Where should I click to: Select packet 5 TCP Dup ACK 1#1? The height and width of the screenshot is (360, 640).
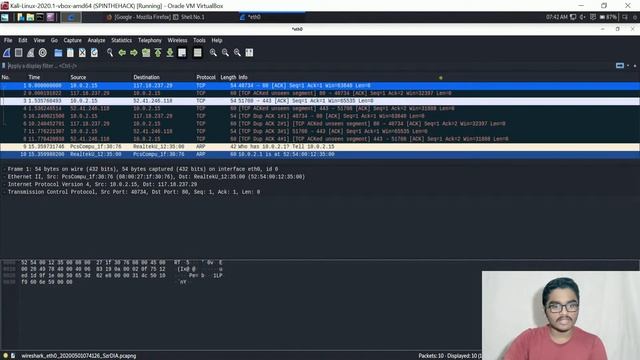[320, 116]
